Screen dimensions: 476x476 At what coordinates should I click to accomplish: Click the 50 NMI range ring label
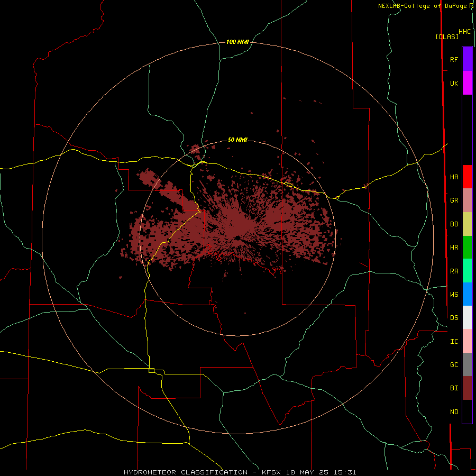(237, 140)
